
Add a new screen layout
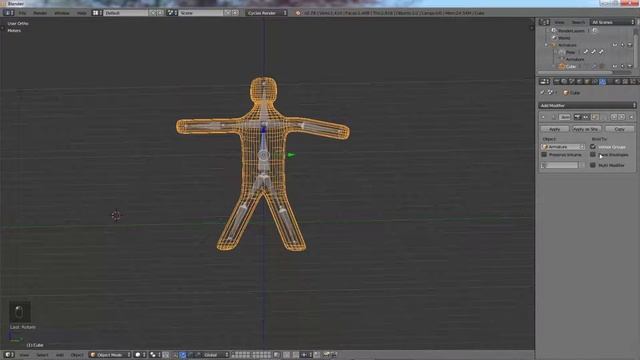tap(153, 13)
